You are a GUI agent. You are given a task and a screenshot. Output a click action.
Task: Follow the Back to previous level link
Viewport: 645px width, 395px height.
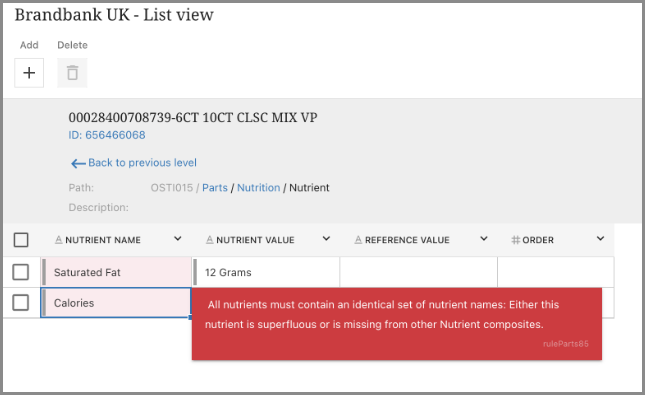click(x=142, y=163)
